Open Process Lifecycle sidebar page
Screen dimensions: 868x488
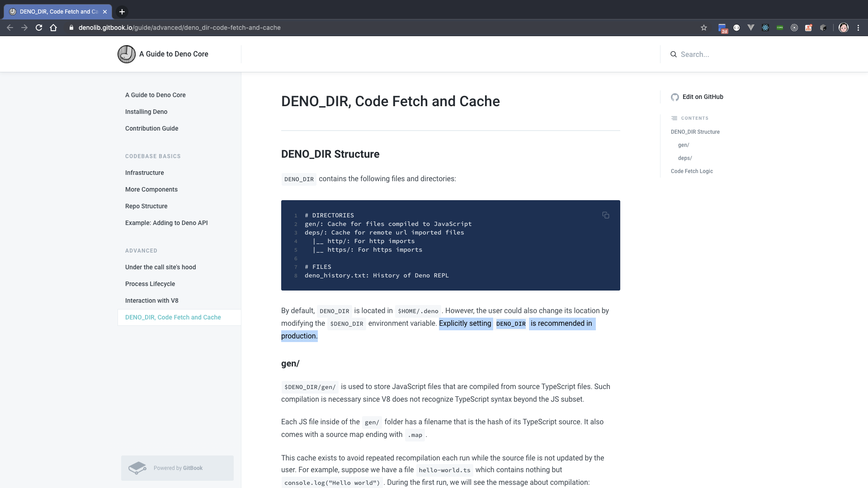click(150, 284)
